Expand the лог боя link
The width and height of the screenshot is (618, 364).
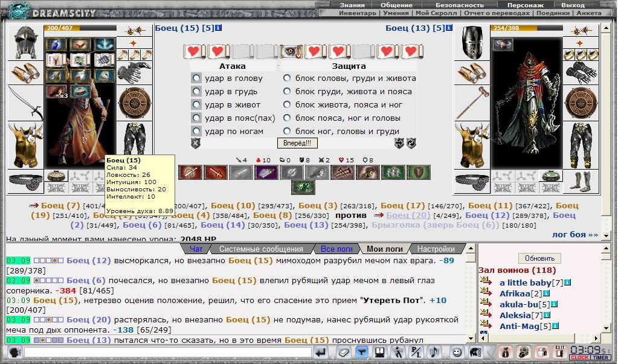click(x=575, y=234)
